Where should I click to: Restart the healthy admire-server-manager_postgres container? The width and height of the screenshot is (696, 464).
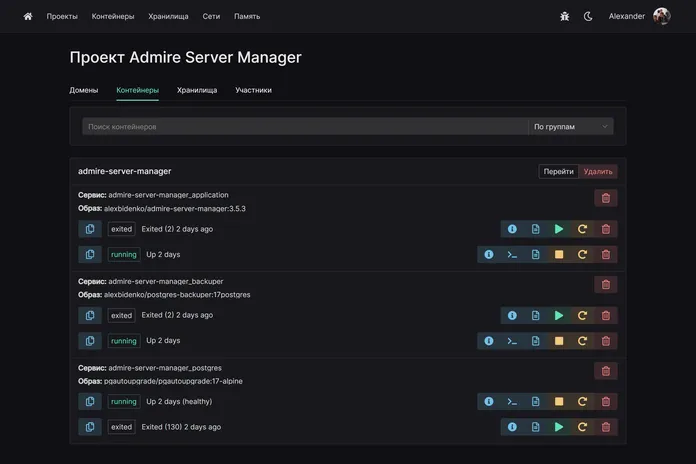pyautogui.click(x=582, y=402)
